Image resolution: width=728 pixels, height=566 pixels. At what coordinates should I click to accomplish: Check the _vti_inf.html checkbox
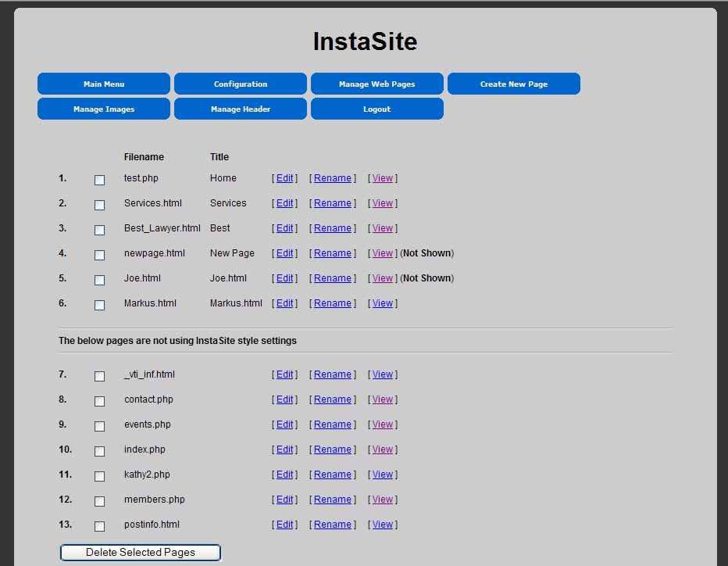tap(99, 376)
